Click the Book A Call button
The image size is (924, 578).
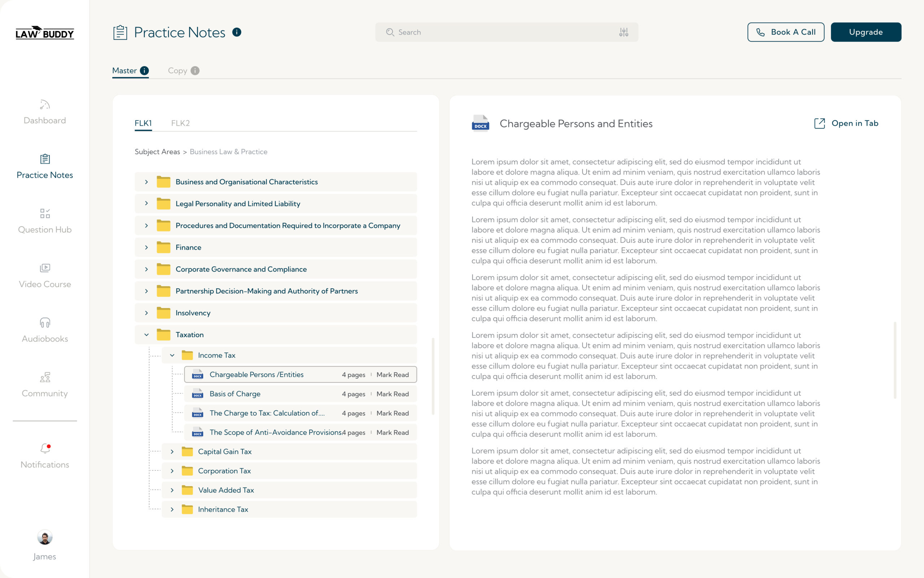pyautogui.click(x=785, y=32)
